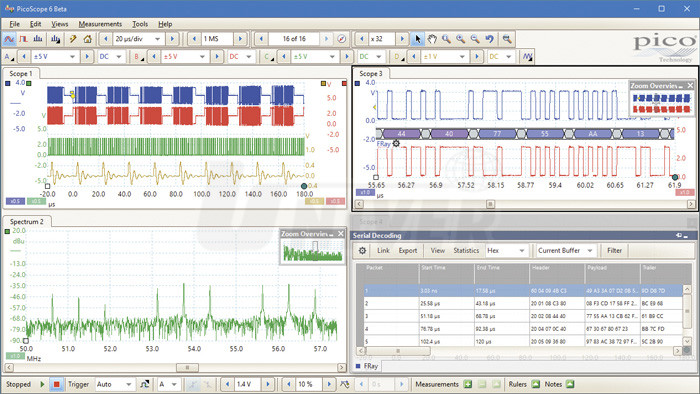
Task: Add measurement with green plus icon
Action: click(467, 384)
